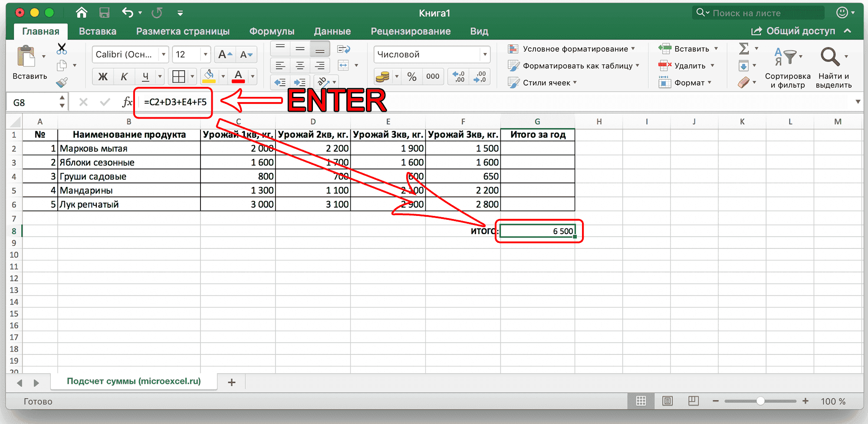Toggle underline formatting with Ч
This screenshot has height=424, width=868.
pyautogui.click(x=145, y=76)
